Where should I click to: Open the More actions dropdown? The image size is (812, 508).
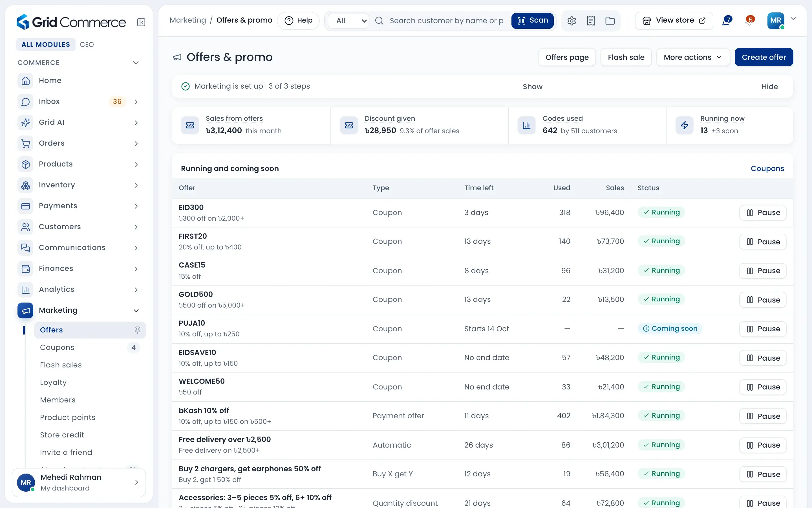pos(693,57)
